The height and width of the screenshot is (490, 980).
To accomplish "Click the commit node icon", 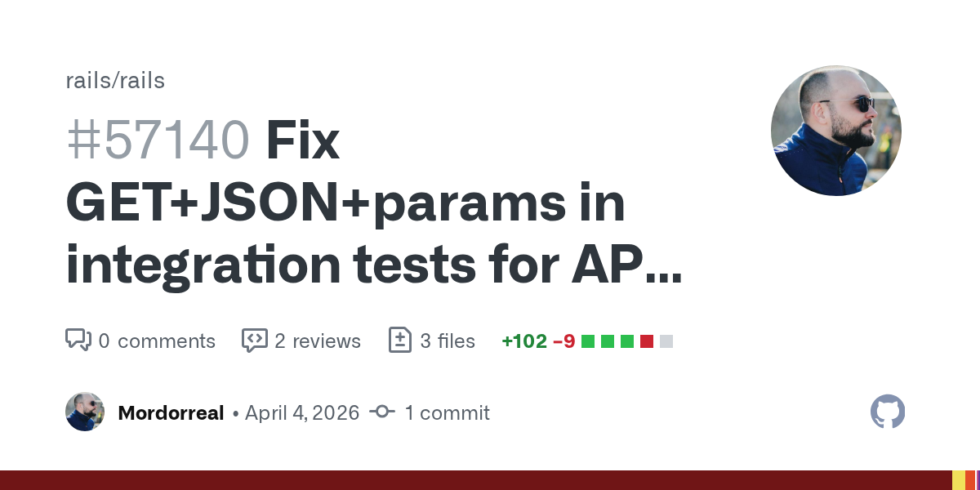I will tap(381, 412).
